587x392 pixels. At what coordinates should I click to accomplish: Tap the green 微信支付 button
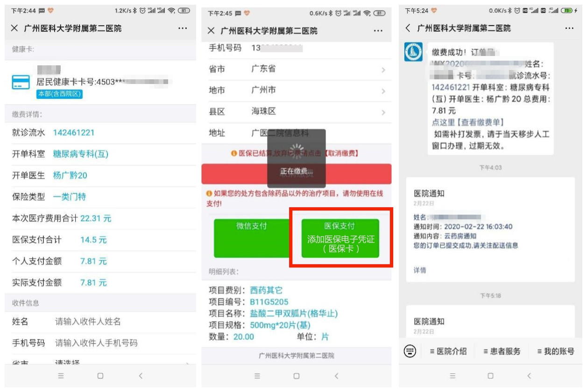(251, 238)
